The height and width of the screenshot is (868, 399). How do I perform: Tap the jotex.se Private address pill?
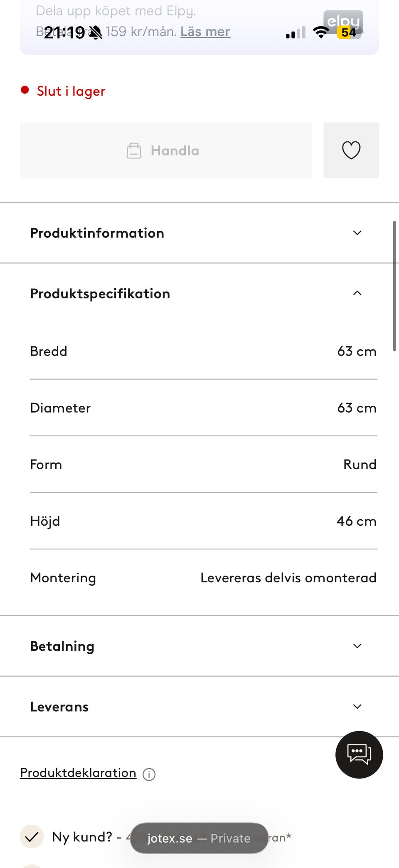click(x=199, y=838)
